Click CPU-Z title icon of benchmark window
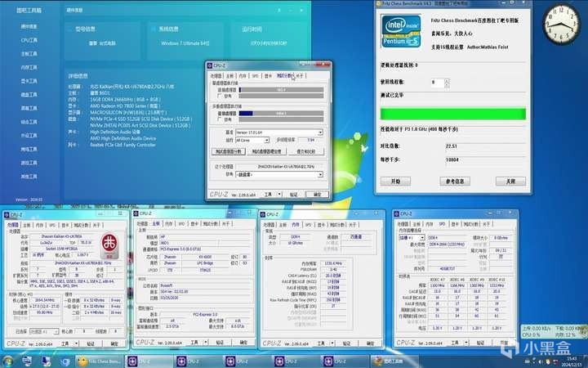 click(x=210, y=65)
